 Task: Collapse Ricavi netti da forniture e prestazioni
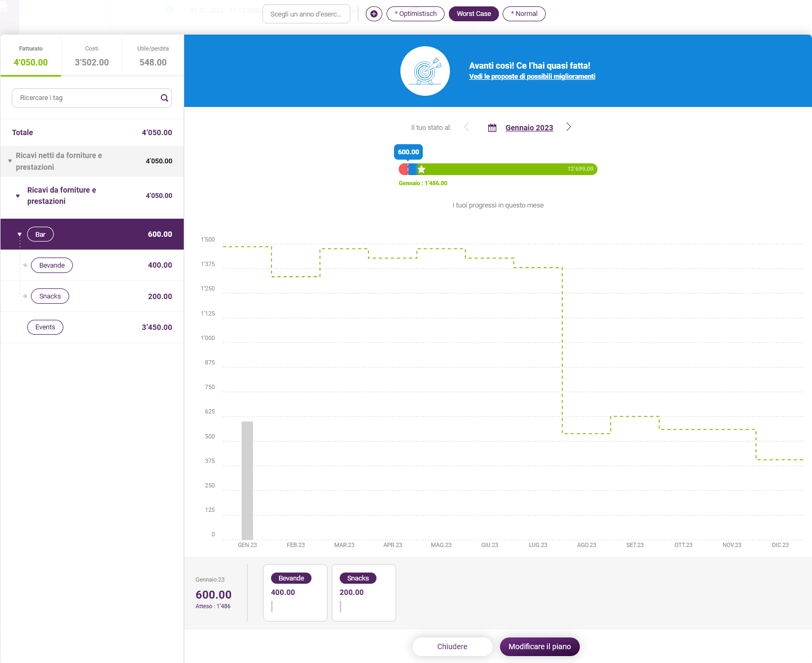10,161
